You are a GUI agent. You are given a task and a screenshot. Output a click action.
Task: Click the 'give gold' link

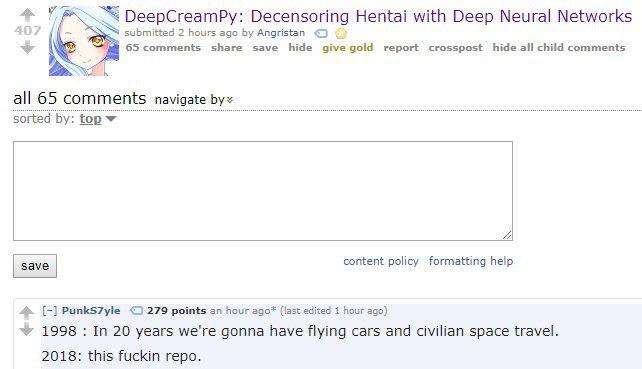tap(348, 48)
